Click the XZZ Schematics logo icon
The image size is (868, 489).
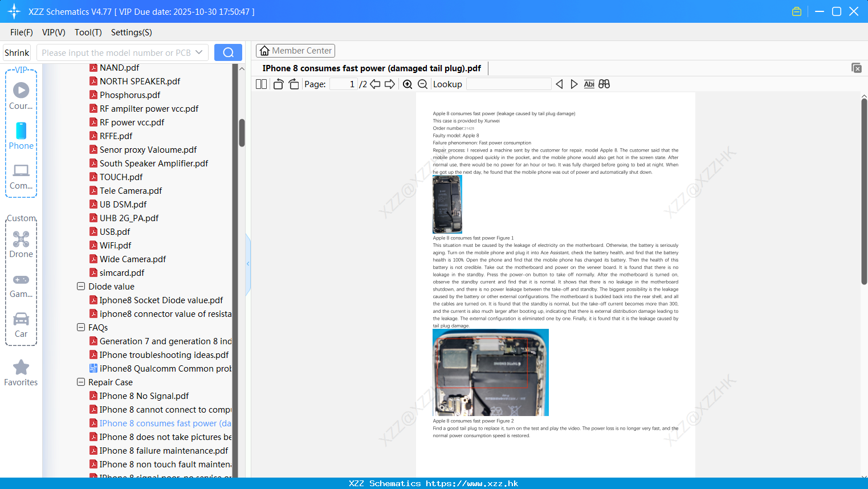pyautogui.click(x=14, y=11)
